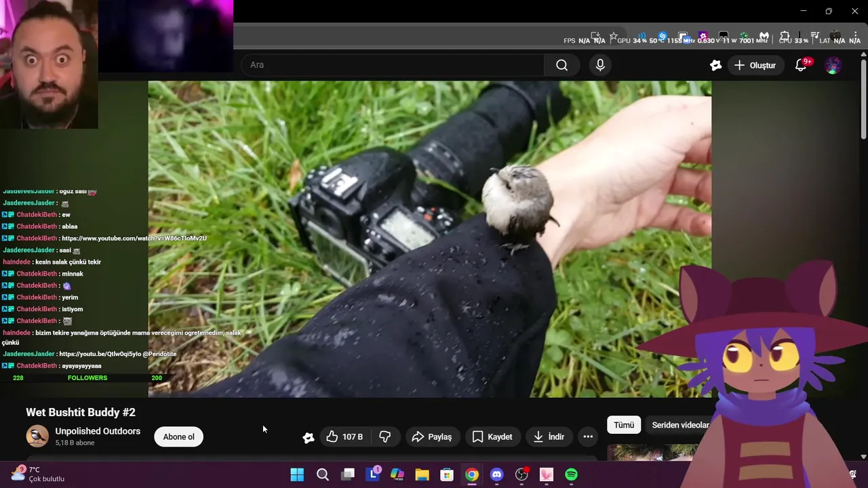This screenshot has height=488, width=868.
Task: Bookmark this page with the star icon
Action: tap(614, 37)
